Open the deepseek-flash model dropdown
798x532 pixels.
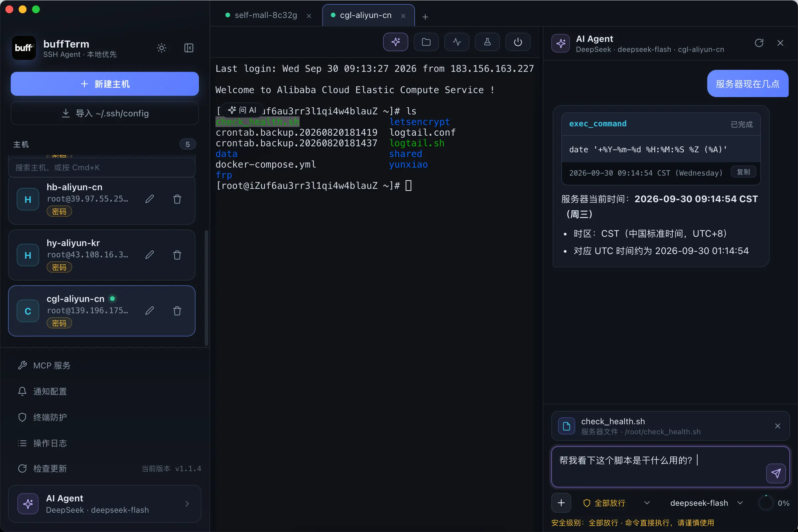coord(707,503)
